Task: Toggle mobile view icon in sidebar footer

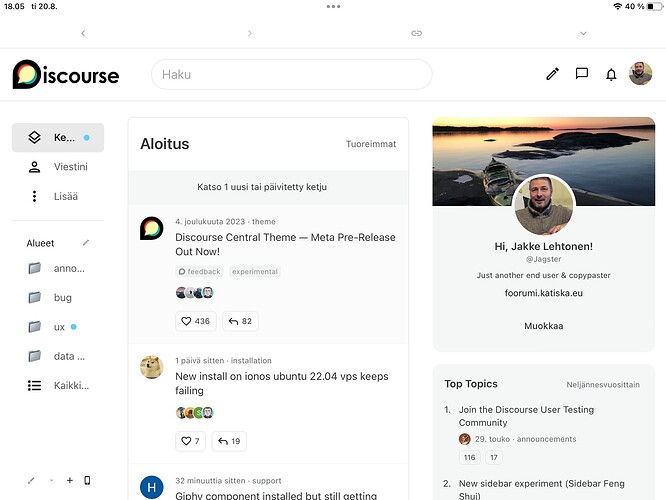Action: [87, 480]
